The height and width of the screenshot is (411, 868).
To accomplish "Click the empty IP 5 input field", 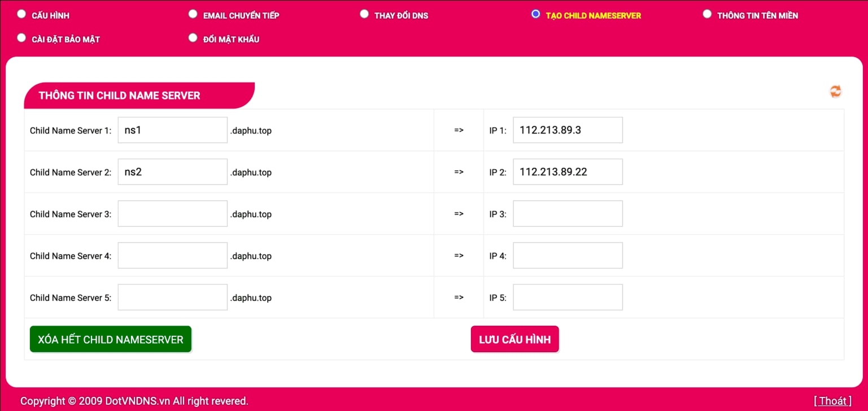I will coord(568,297).
